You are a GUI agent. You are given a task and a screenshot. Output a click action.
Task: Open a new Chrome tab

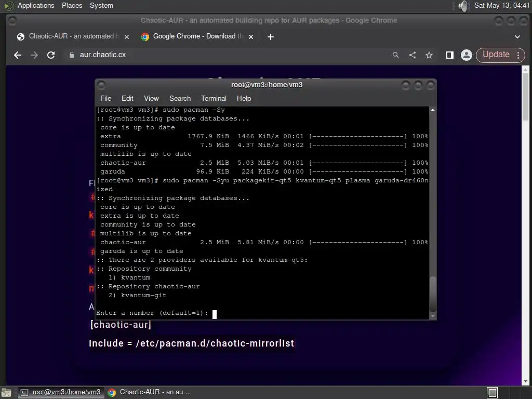(x=270, y=37)
